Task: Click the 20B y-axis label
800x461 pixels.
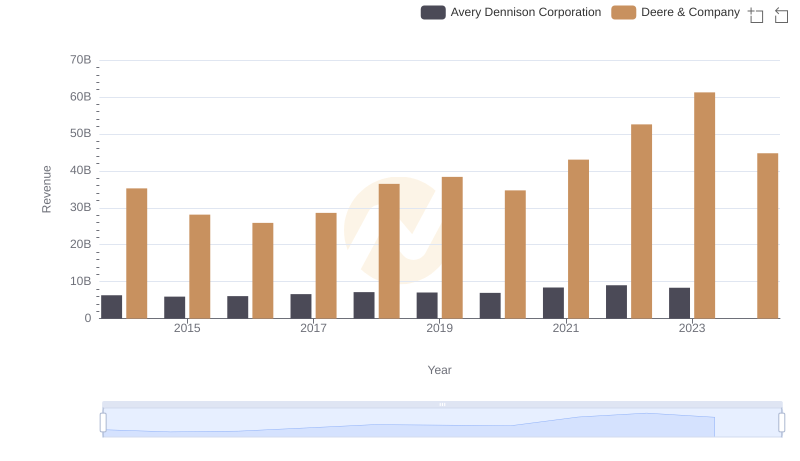Action: pos(81,244)
